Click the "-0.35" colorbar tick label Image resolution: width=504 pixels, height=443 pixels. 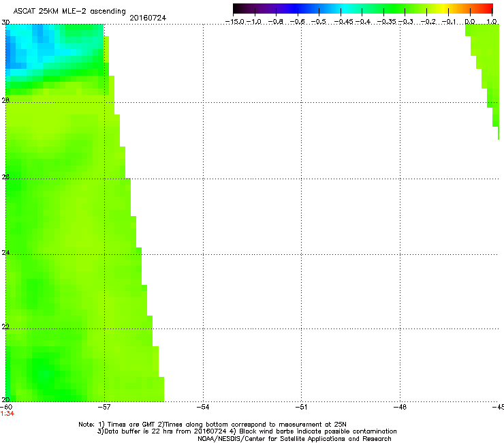click(x=386, y=22)
